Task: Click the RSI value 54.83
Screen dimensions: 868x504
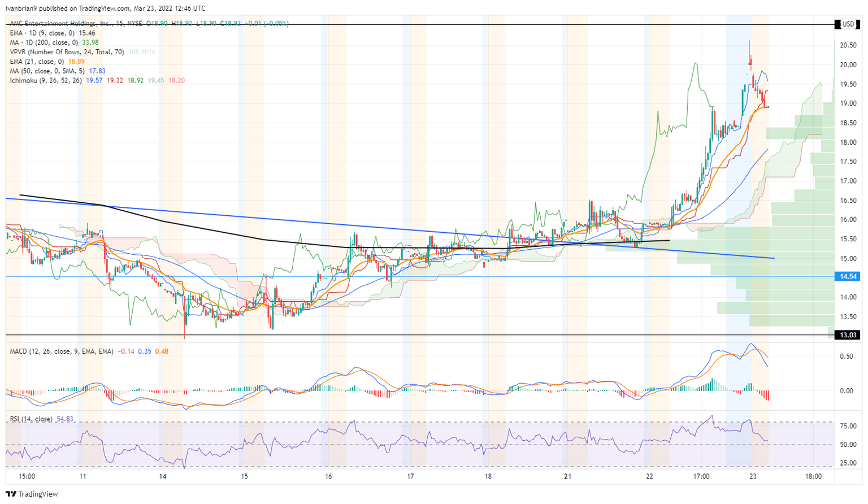Action: [65, 419]
